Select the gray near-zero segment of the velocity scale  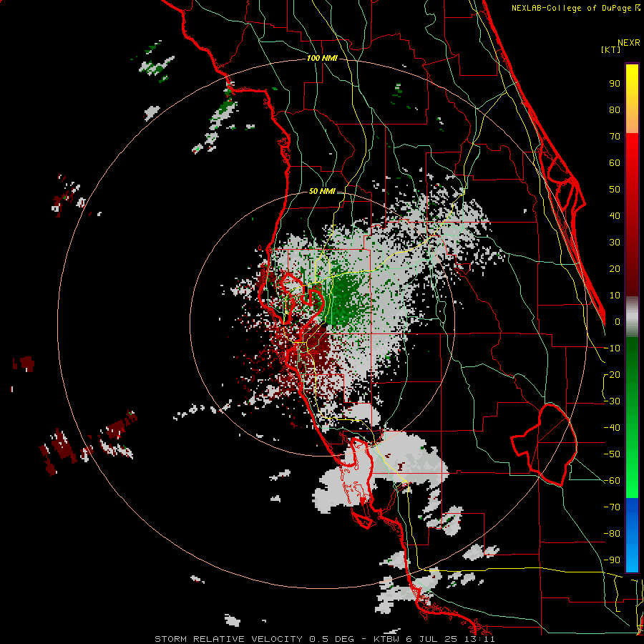pos(632,316)
